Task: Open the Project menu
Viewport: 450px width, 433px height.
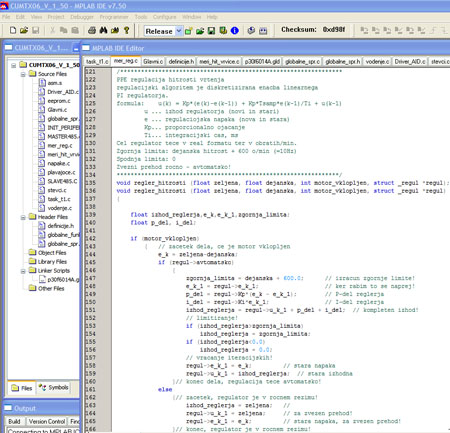Action: point(56,17)
